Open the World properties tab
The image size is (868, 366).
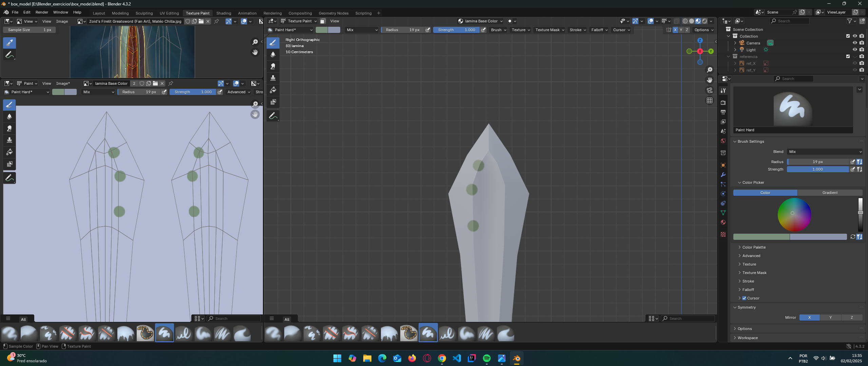[x=723, y=141]
